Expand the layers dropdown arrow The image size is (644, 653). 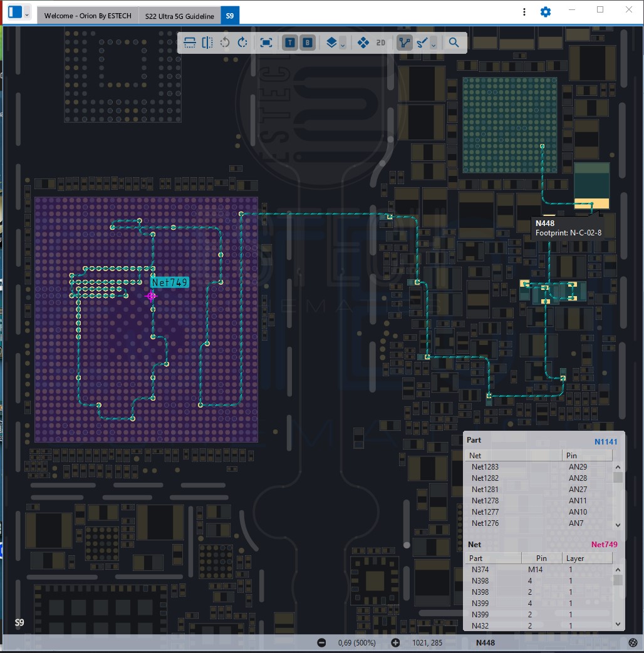(343, 44)
